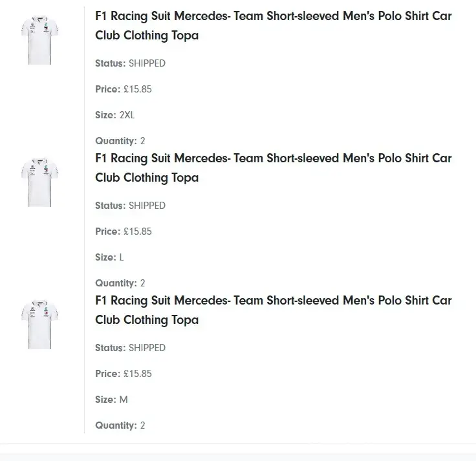
Task: Click the M size value
Action: [x=124, y=400]
